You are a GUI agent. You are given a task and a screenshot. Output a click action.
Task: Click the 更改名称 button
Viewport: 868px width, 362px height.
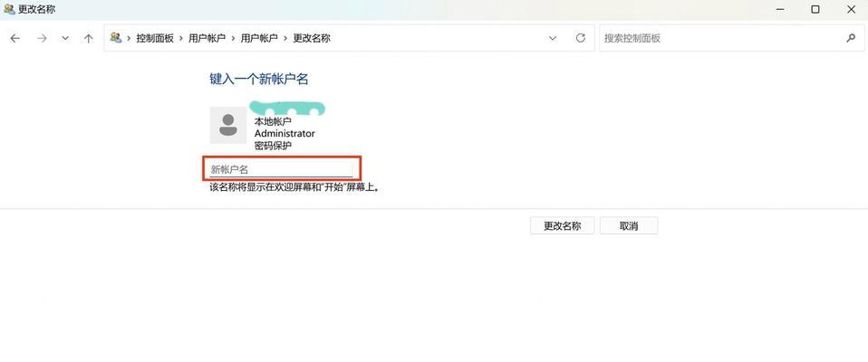[x=562, y=225]
